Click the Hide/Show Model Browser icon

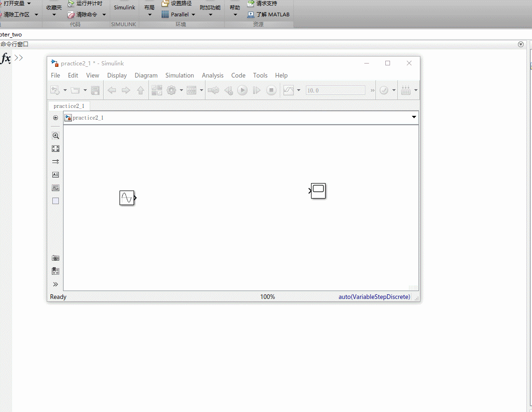tap(56, 118)
